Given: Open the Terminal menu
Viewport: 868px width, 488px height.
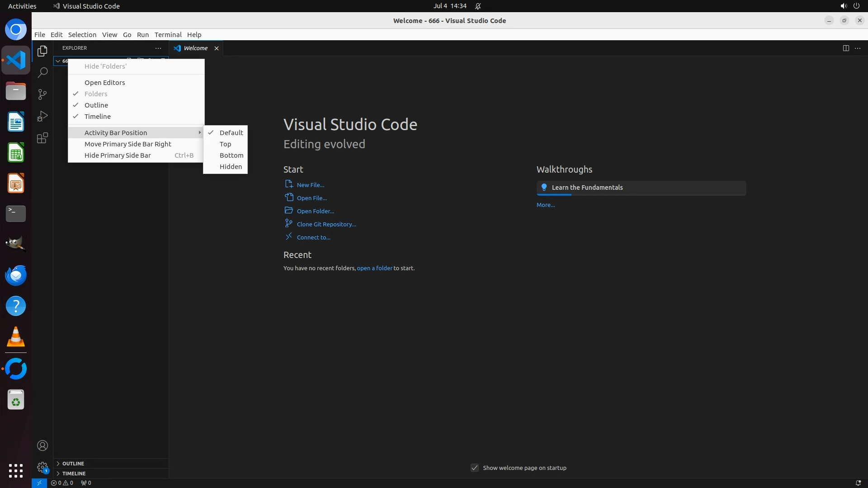Looking at the screenshot, I should coord(168,35).
